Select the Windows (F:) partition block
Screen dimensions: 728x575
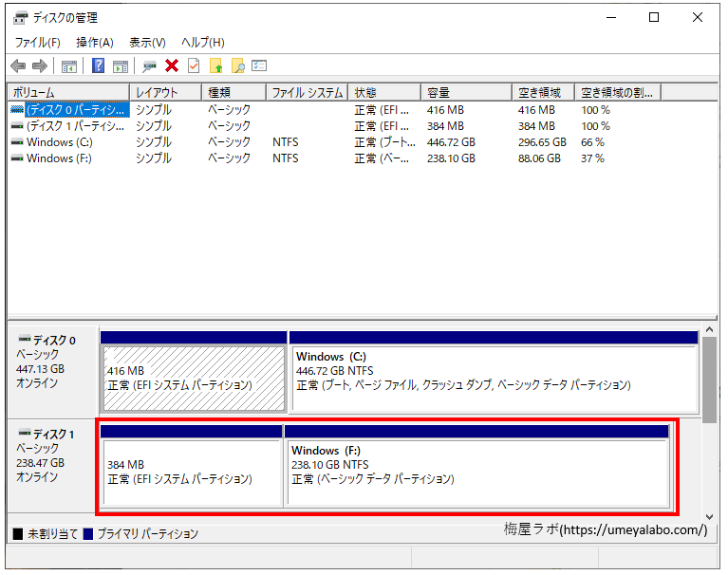(x=477, y=473)
